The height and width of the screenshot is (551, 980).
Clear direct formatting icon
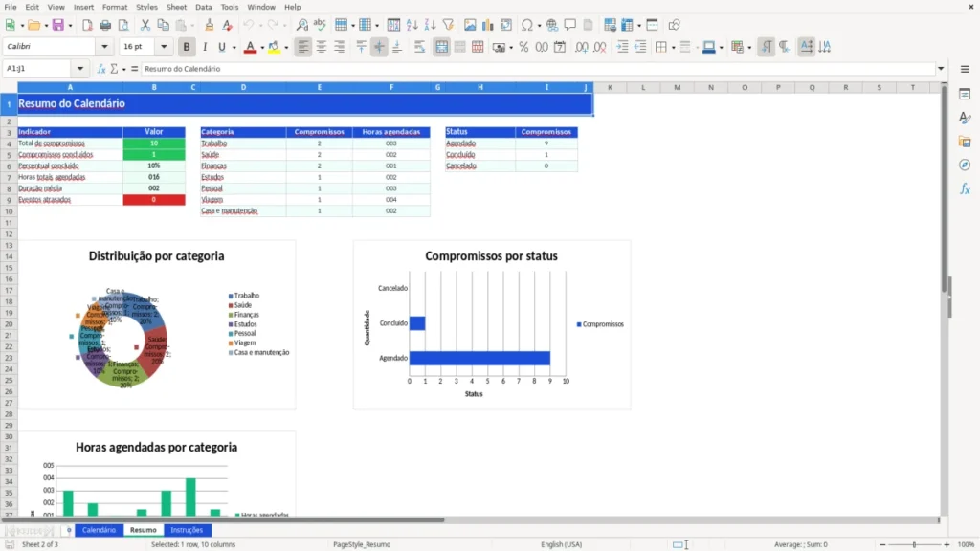point(228,25)
